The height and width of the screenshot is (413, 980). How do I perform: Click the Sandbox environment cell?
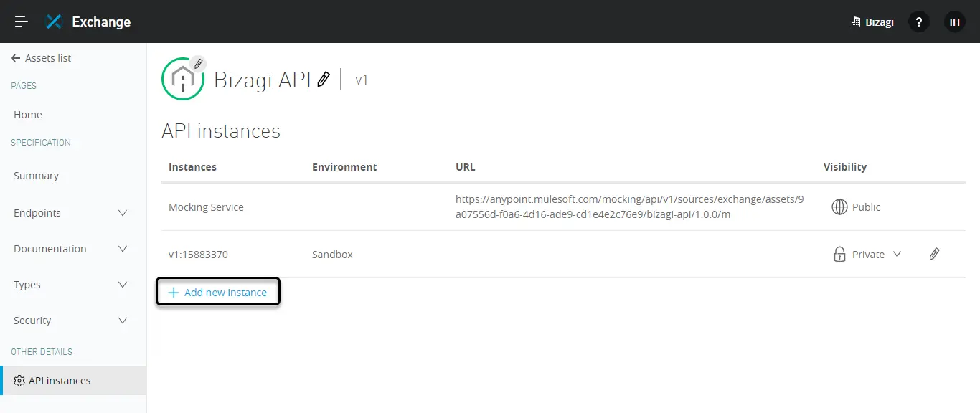click(x=332, y=255)
